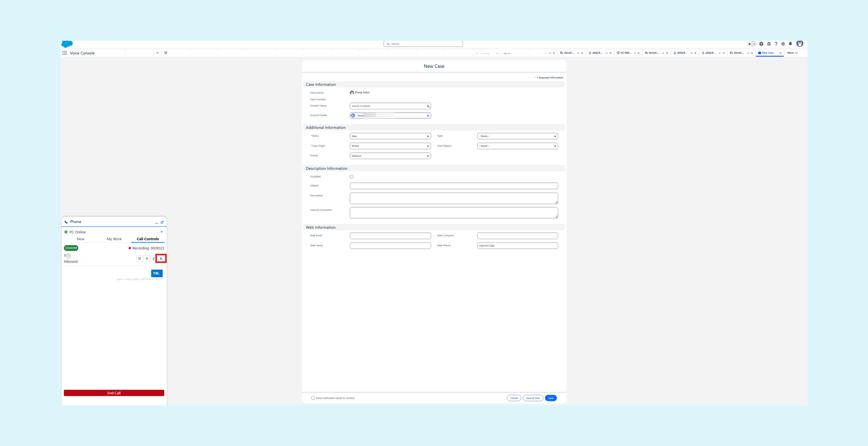Open the Case Reason dropdown
The height and width of the screenshot is (446, 868).
(517, 146)
